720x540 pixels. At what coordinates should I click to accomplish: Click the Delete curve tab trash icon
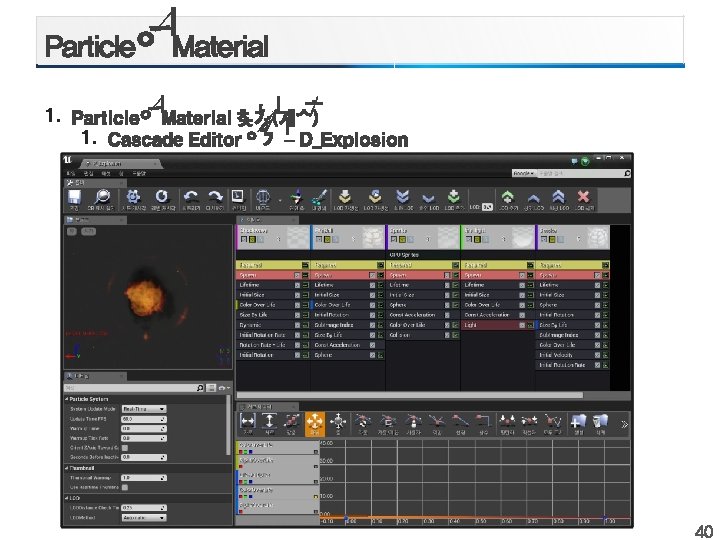click(600, 421)
